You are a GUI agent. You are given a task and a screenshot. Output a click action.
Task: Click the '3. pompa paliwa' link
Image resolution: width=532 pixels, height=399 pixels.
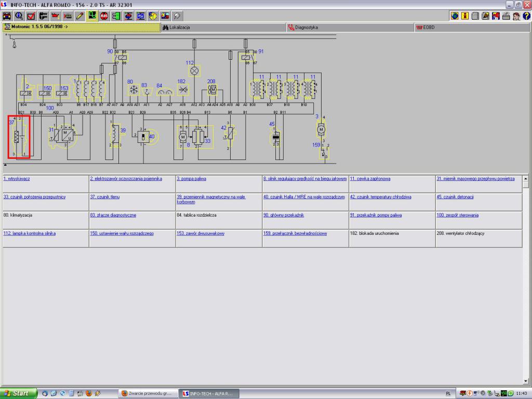(191, 179)
